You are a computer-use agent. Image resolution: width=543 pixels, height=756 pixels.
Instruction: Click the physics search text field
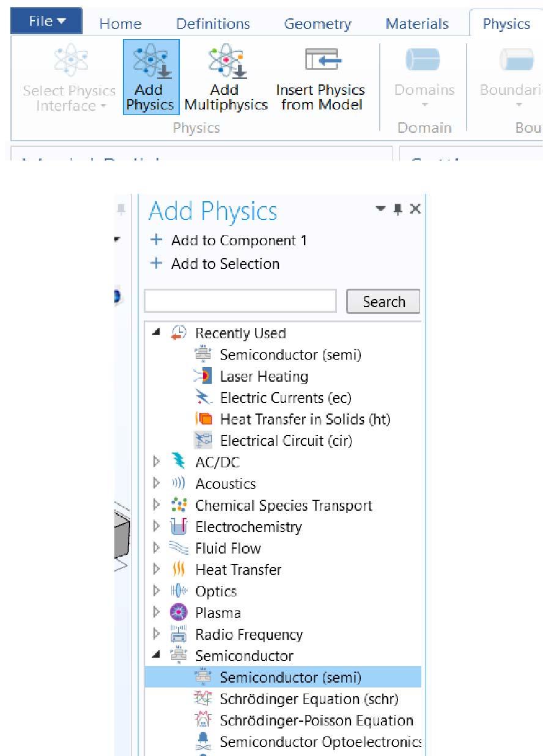240,301
